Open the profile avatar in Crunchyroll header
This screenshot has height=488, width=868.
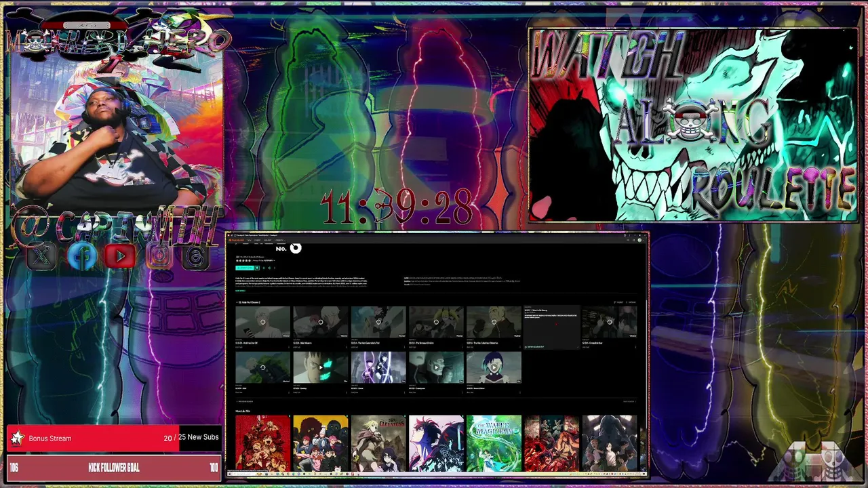pos(639,240)
